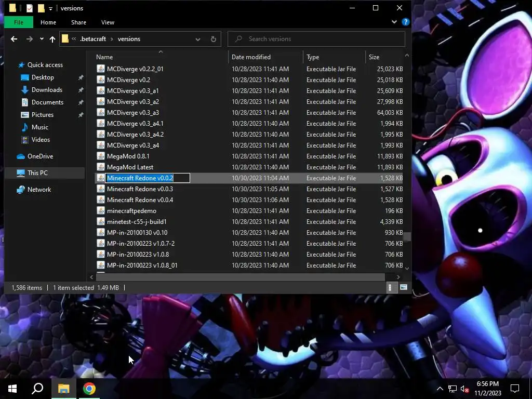Click the horizontal scrollbar thumb
The height and width of the screenshot is (399, 532).
tap(240, 277)
